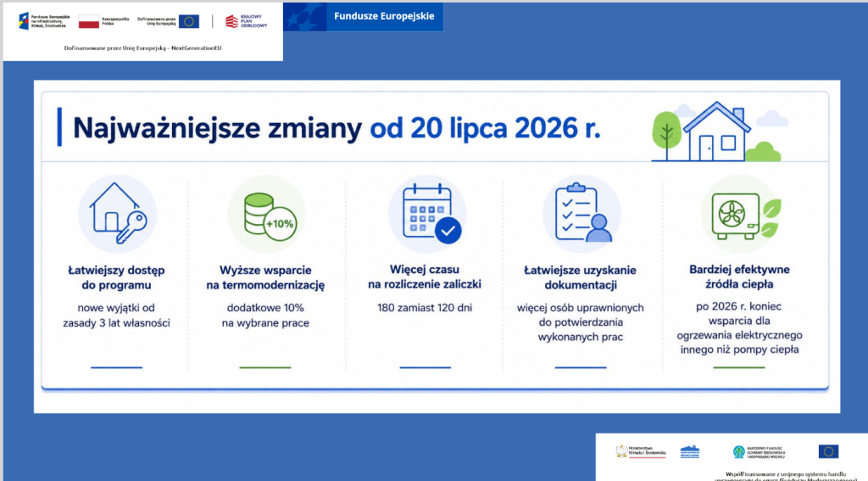
Task: Click the coins +10% icon
Action: [267, 215]
